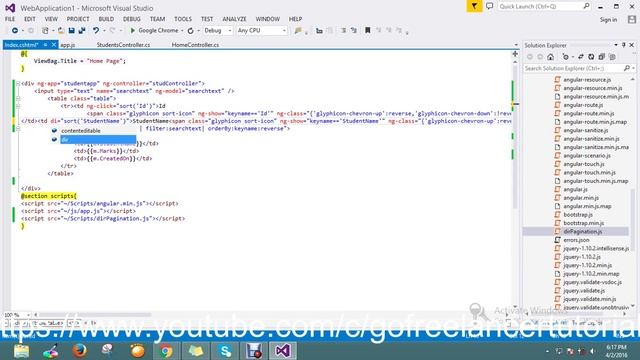Expand the Google Chrome browser target dropdown
The width and height of the screenshot is (640, 360).
[182, 31]
